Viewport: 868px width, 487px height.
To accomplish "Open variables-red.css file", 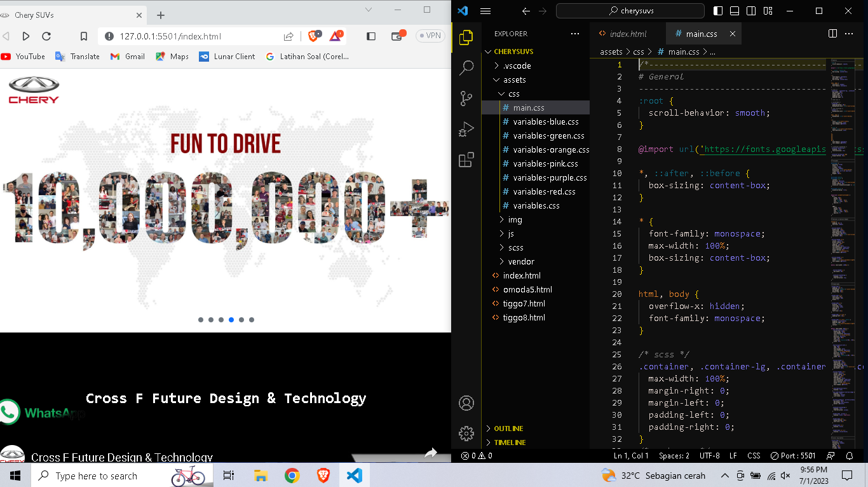I will click(536, 191).
